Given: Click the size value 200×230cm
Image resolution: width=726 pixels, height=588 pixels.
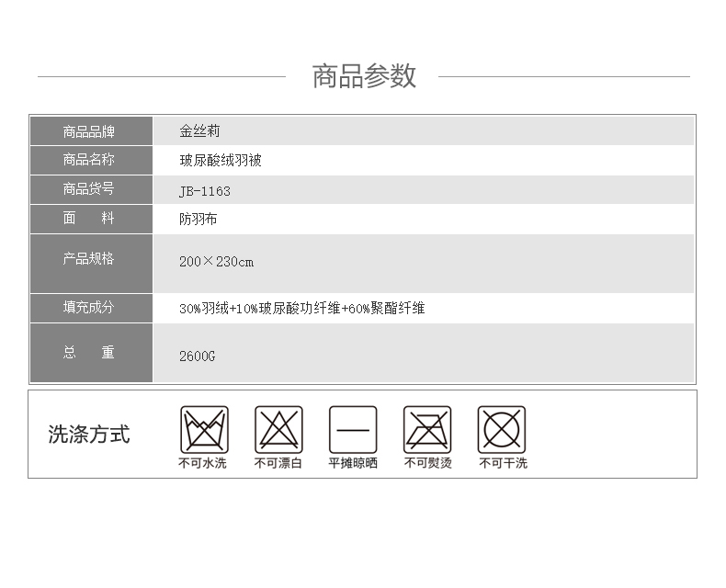Looking at the screenshot, I should 216,262.
